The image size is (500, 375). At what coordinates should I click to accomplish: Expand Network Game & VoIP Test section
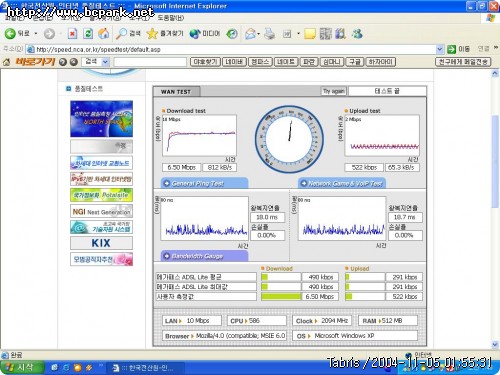[x=342, y=183]
